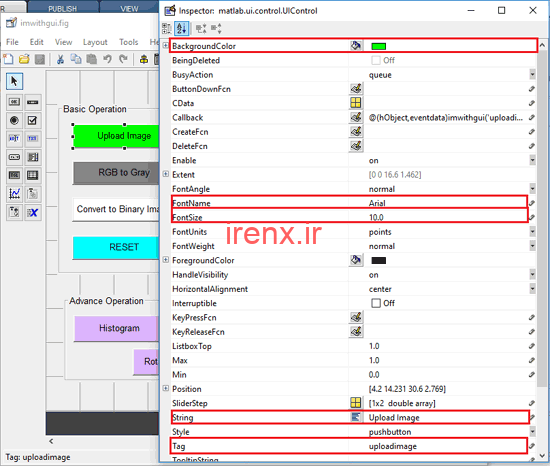Open the Style pushbutton dropdown

pos(532,431)
